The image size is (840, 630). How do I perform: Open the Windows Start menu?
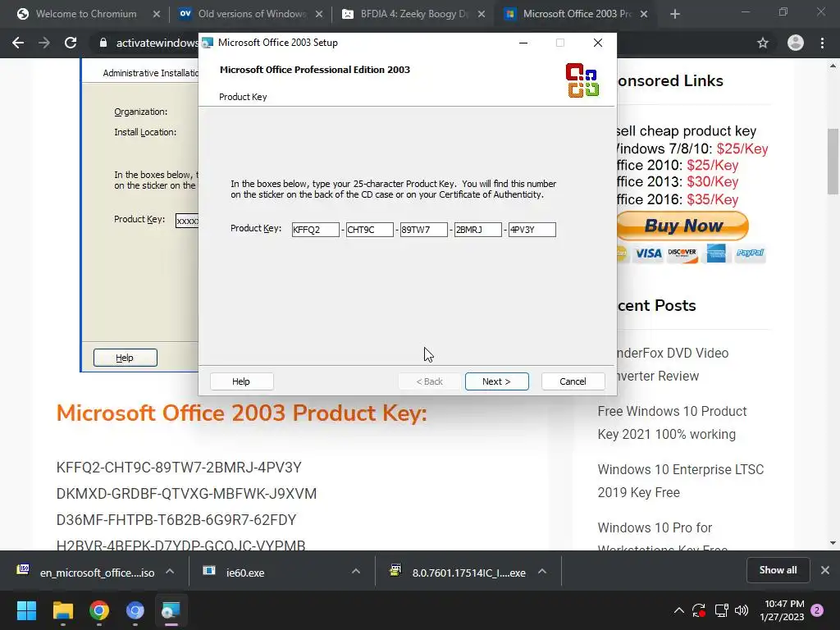pos(26,610)
